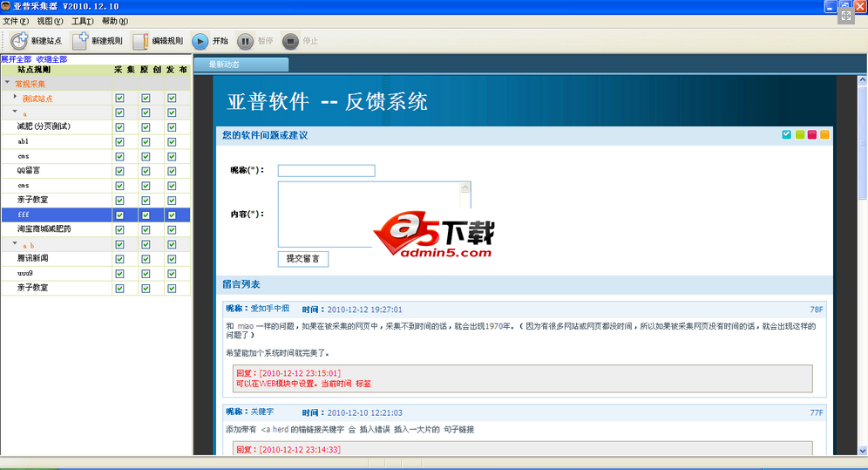Collapse the 'a b' site node arrow

click(x=15, y=243)
